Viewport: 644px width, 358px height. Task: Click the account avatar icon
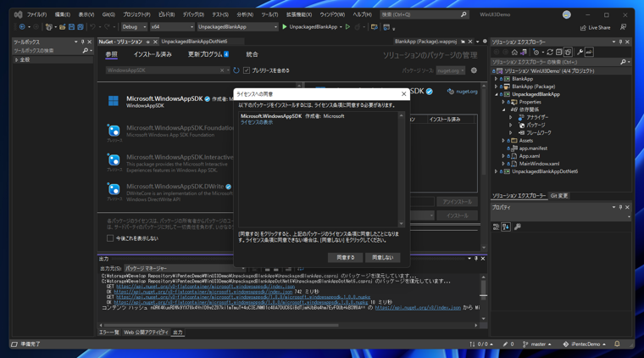[566, 14]
